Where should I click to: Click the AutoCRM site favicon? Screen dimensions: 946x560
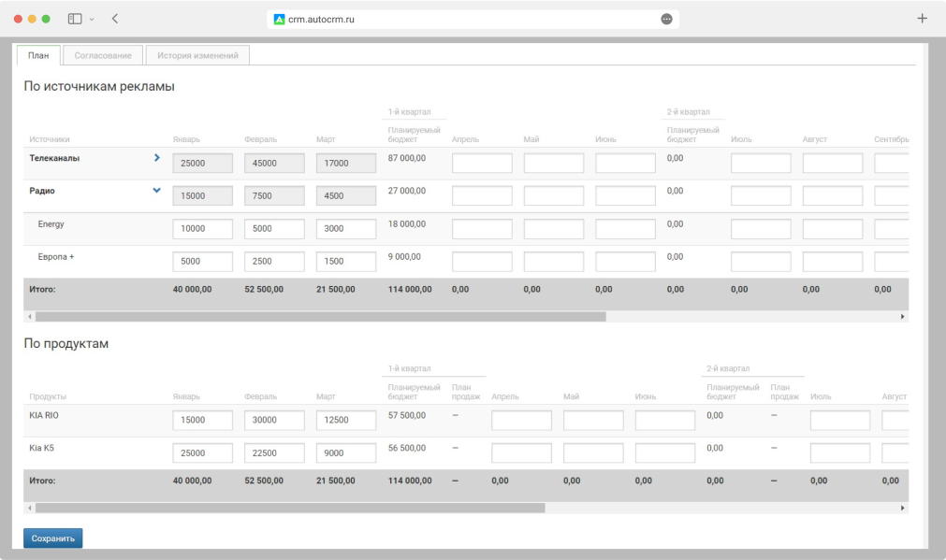tap(279, 19)
